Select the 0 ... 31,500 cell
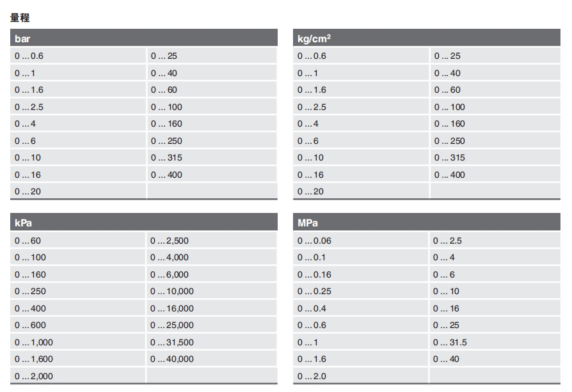This screenshot has width=572, height=392. coord(172,342)
